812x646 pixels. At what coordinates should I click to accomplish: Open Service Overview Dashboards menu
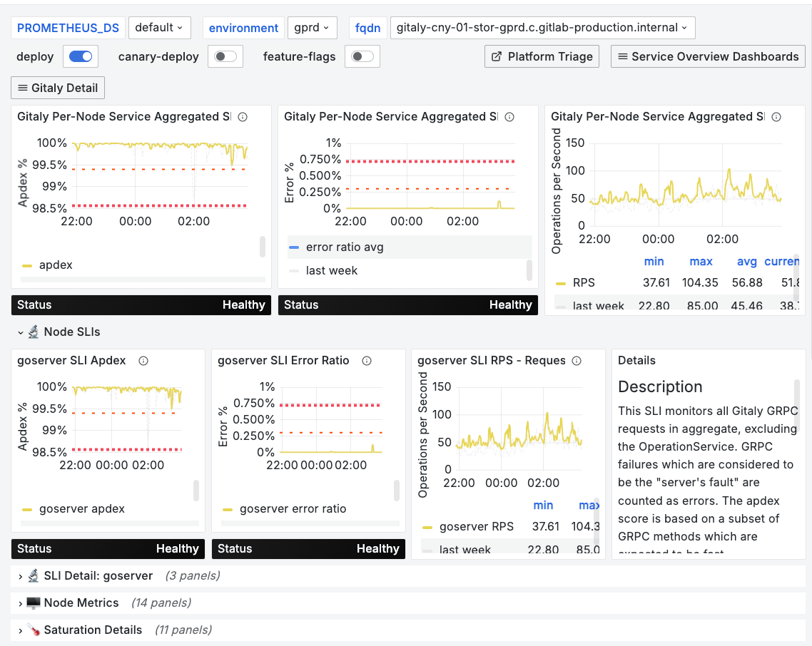tap(708, 56)
